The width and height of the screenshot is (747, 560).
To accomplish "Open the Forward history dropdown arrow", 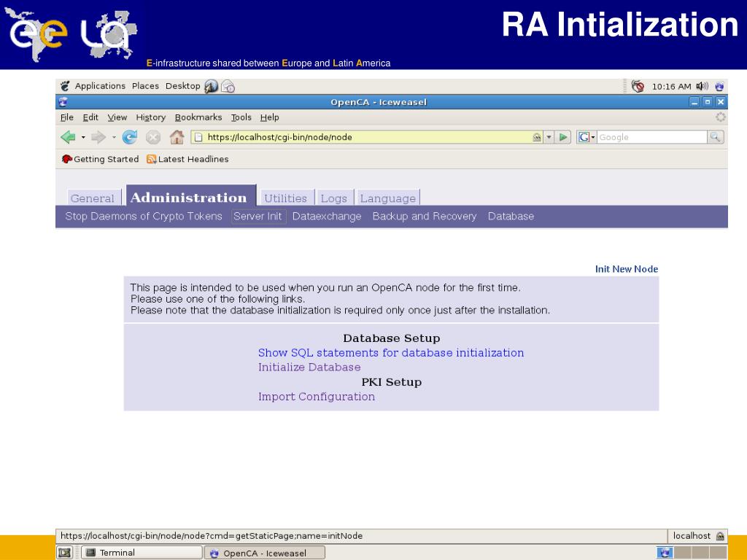I will (x=114, y=137).
